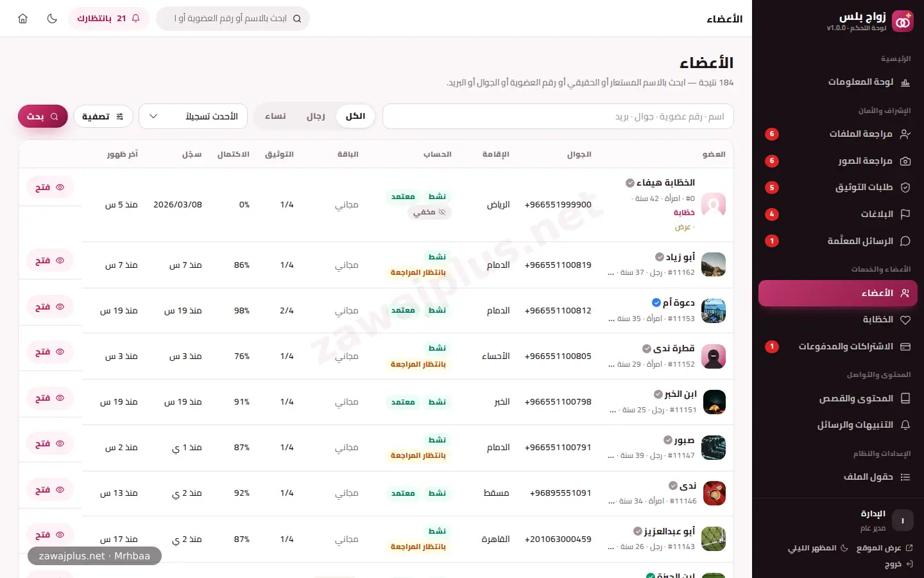Open ابن الخبر member via فتح
The height and width of the screenshot is (578, 924).
50,398
